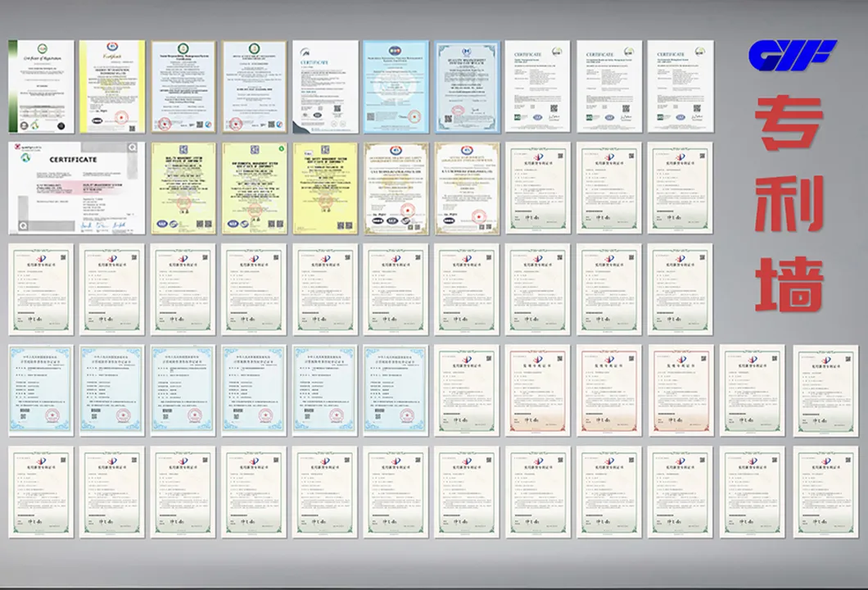The width and height of the screenshot is (868, 590).
Task: Click the solid light-blue certificate in top row
Action: pos(396,87)
